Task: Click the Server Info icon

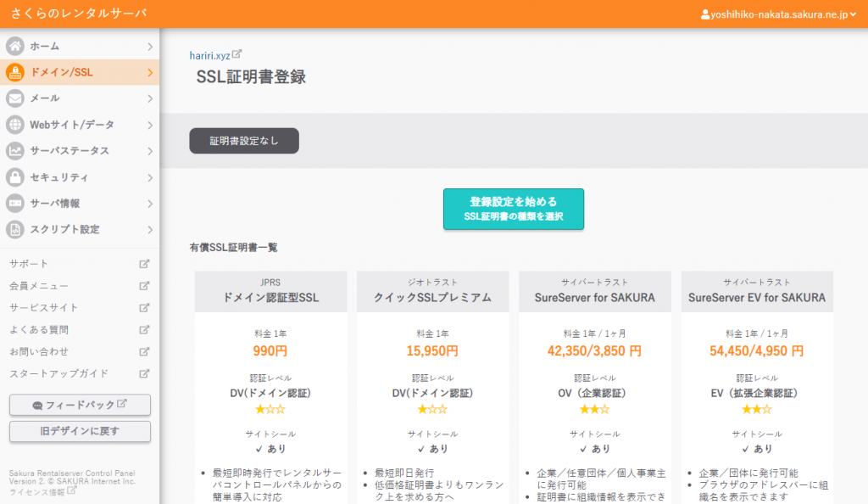Action: click(x=15, y=204)
